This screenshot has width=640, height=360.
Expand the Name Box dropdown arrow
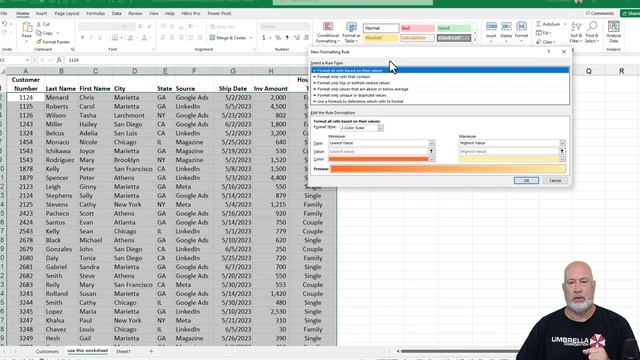[x=27, y=60]
